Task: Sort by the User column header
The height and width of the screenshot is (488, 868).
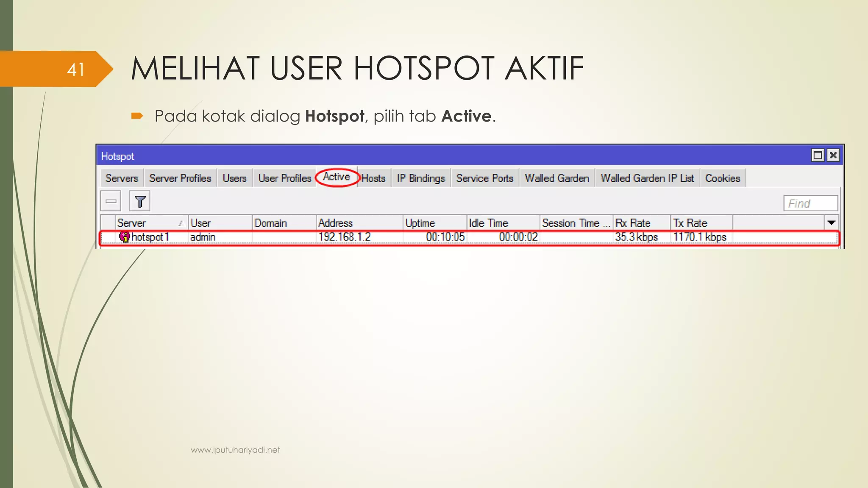Action: (x=220, y=223)
